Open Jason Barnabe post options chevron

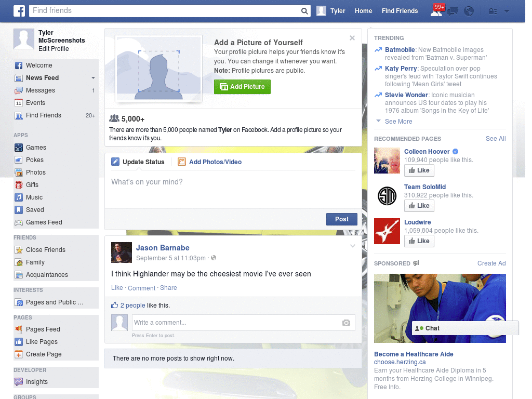[x=353, y=246]
